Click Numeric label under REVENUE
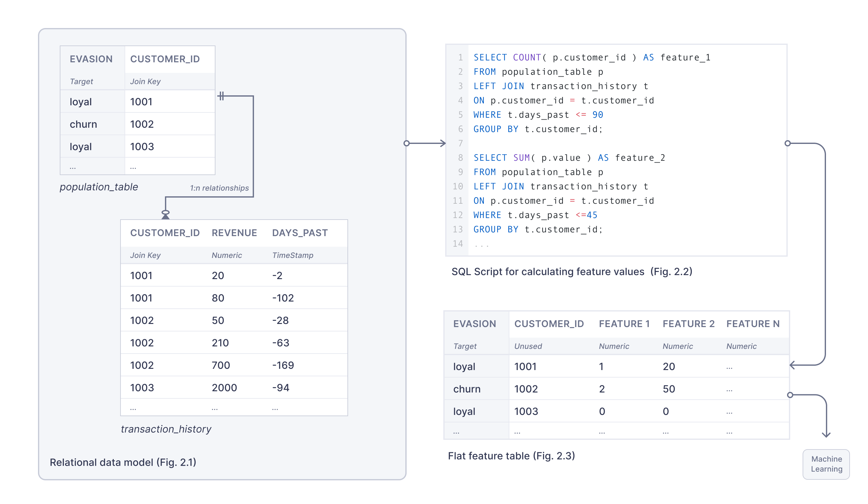This screenshot has height=504, width=868. pyautogui.click(x=227, y=255)
